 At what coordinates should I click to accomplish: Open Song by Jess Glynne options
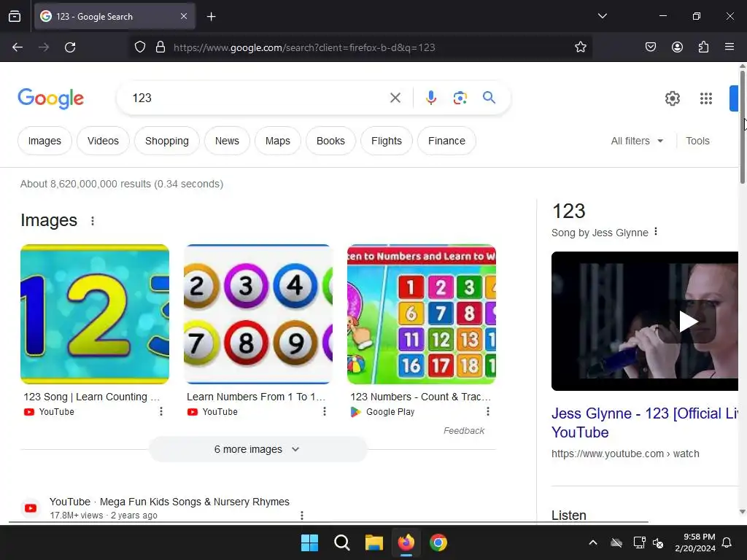click(x=656, y=231)
